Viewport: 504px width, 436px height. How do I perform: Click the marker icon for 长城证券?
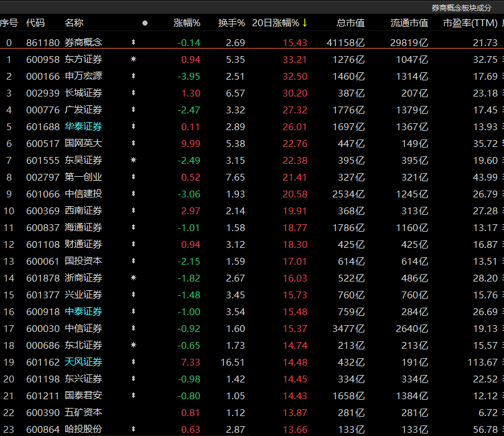(x=133, y=93)
